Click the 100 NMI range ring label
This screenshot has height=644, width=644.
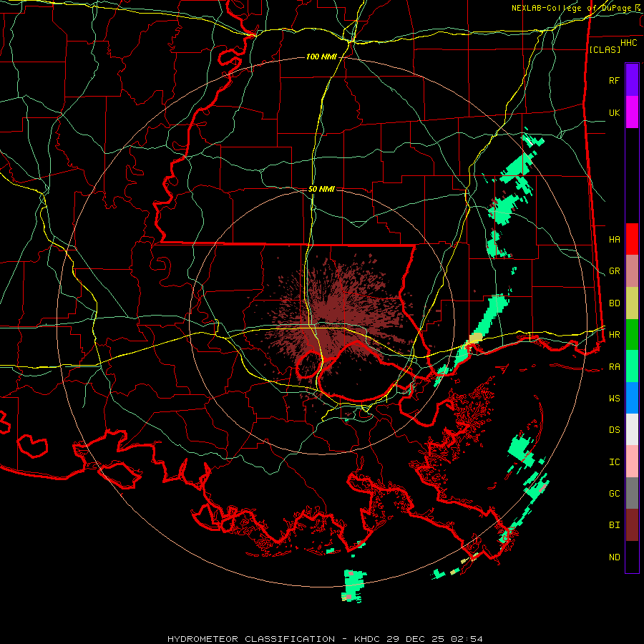[x=321, y=57]
